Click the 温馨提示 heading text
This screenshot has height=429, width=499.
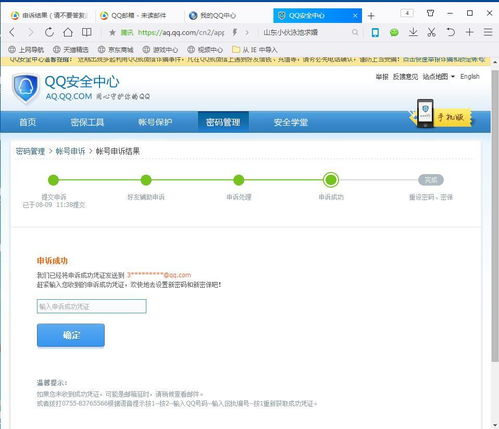point(52,382)
